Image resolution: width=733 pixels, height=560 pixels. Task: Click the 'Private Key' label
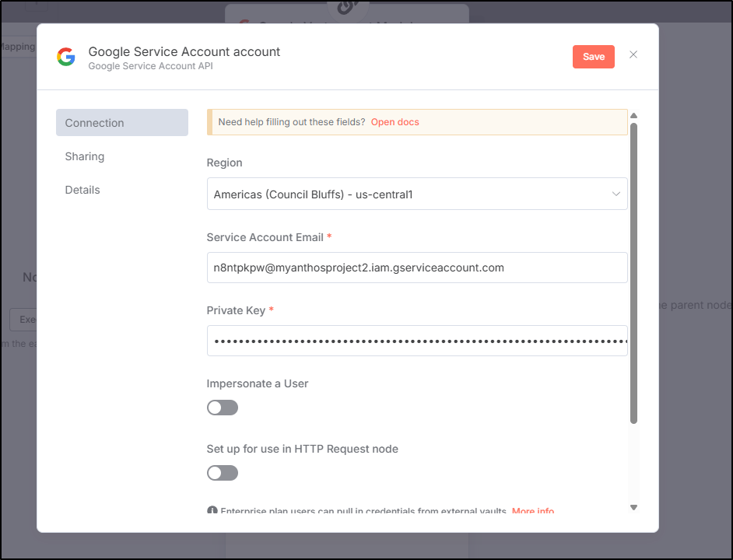pos(236,310)
